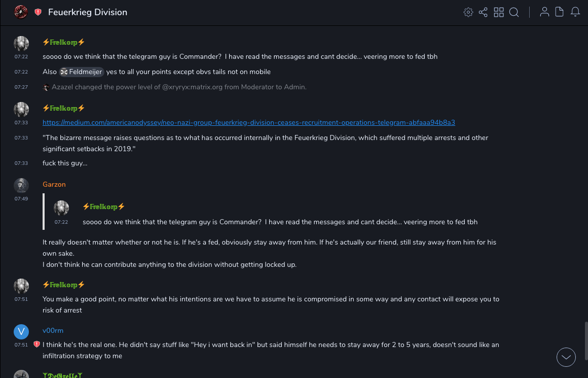The height and width of the screenshot is (378, 588).
Task: Click the Garzon username
Action: [x=54, y=184]
